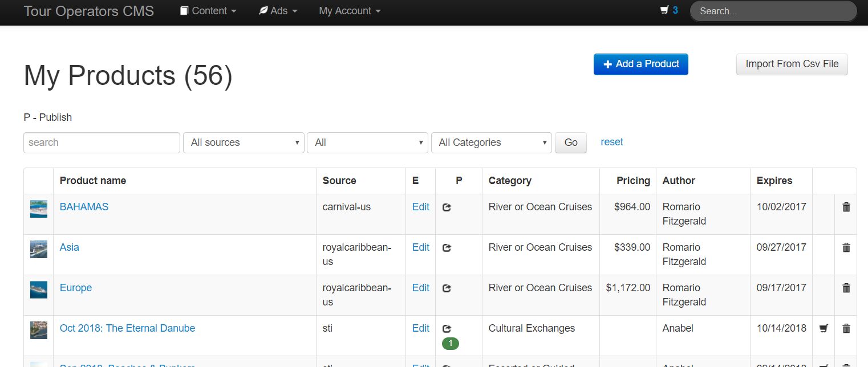Expand the All Categories filter dropdown
868x367 pixels.
[x=491, y=142]
